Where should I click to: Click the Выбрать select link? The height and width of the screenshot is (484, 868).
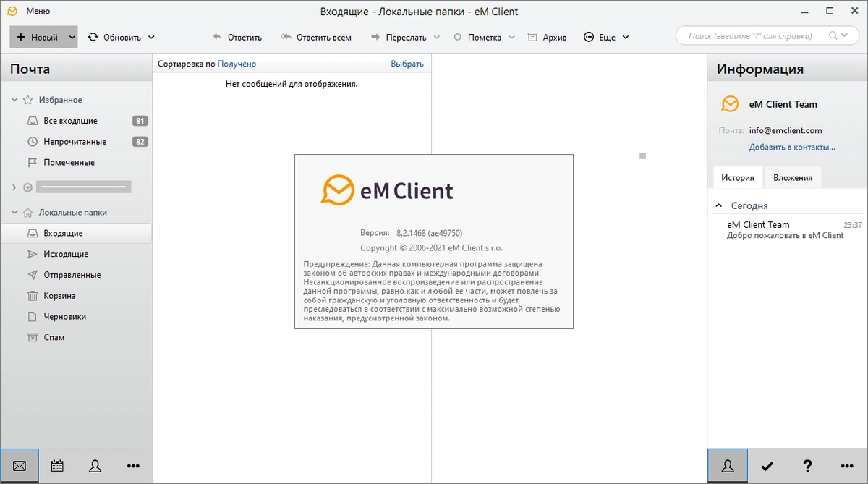point(407,64)
